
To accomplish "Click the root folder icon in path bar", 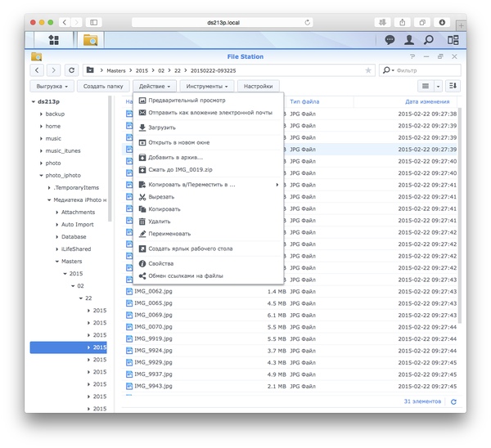I will point(90,70).
